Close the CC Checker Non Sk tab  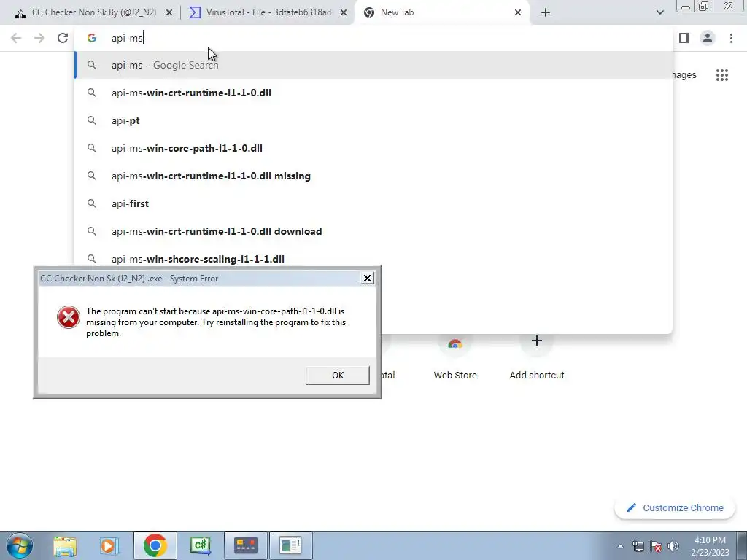click(x=169, y=13)
